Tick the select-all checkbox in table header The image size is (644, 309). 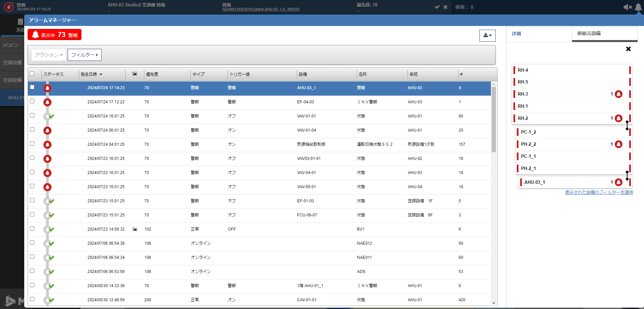pyautogui.click(x=32, y=74)
